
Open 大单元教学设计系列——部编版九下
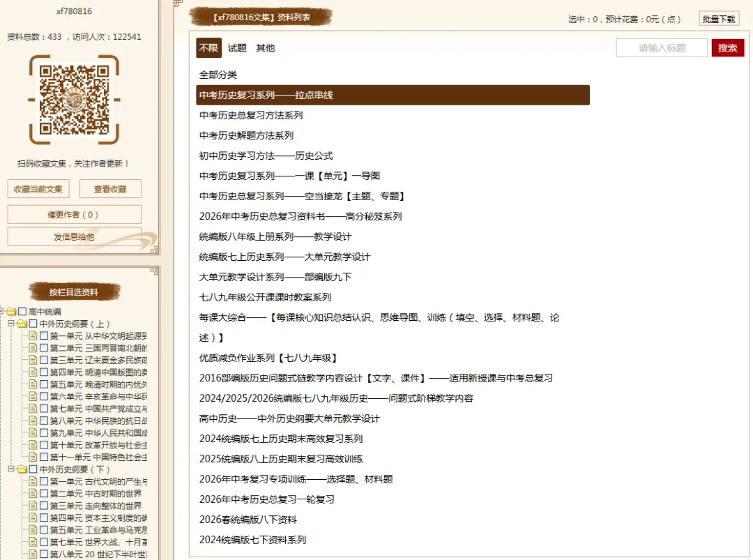tap(275, 277)
